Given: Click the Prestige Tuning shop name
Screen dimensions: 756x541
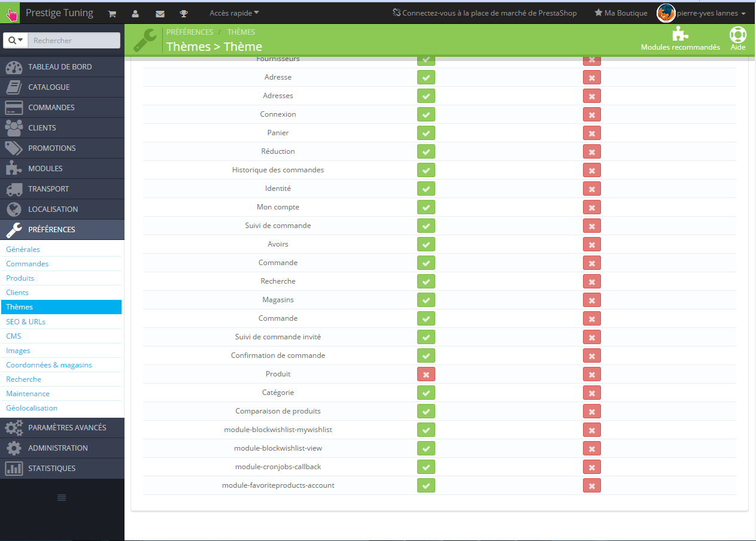Looking at the screenshot, I should [59, 13].
